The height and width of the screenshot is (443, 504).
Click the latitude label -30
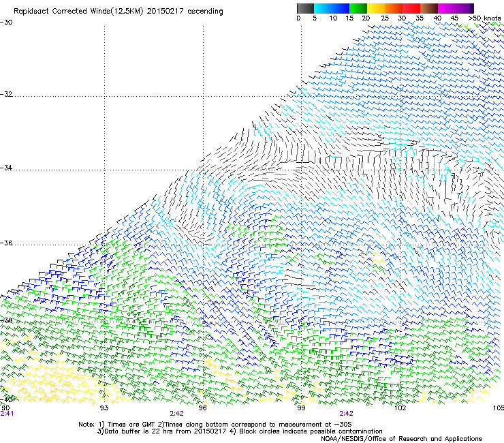(x=6, y=22)
